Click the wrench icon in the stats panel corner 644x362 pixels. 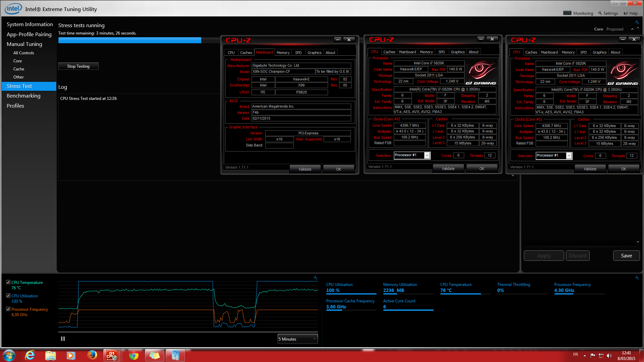click(637, 278)
